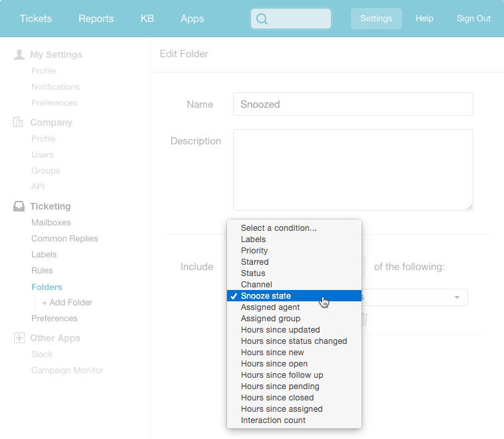This screenshot has width=504, height=439.
Task: Open Add Folder in the sidebar
Action: [x=67, y=303]
